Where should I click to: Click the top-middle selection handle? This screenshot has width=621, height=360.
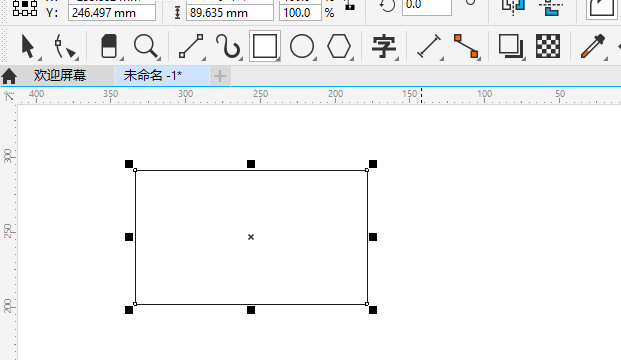(251, 164)
